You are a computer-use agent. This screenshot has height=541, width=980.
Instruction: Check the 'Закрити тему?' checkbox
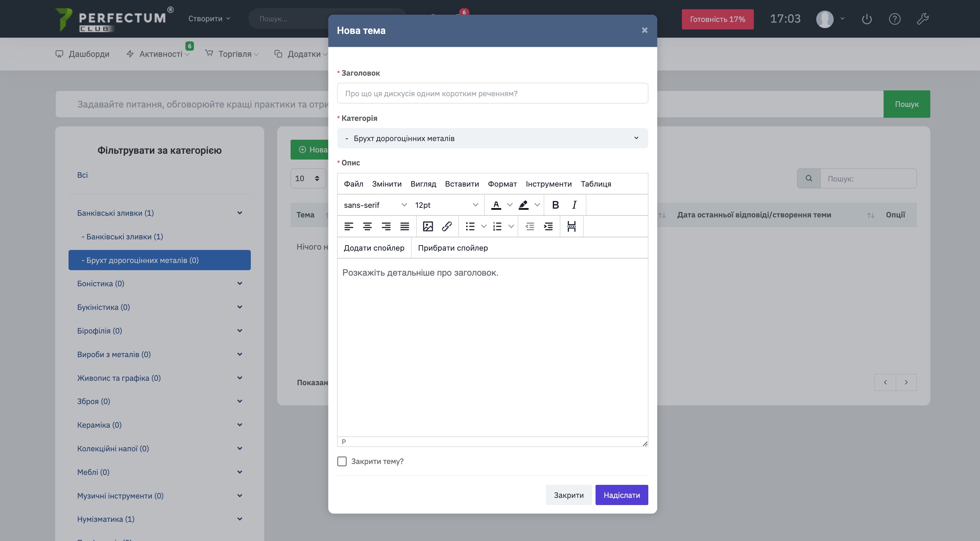pos(342,461)
